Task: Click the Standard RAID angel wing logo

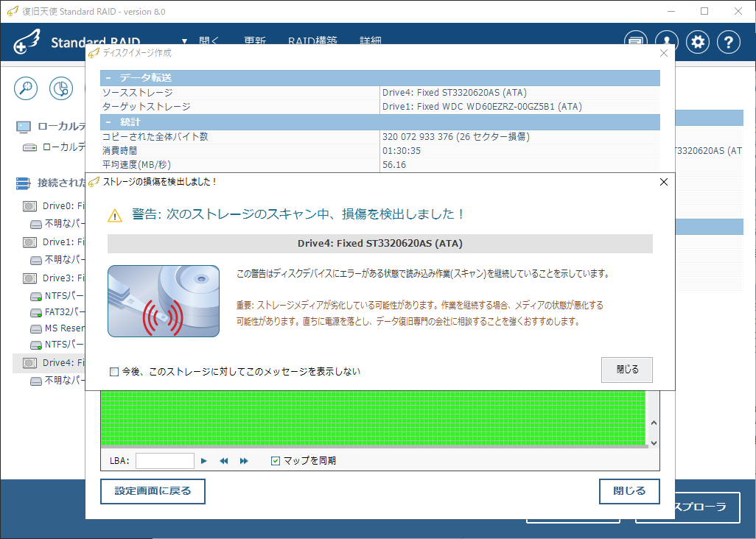Action: (x=27, y=42)
